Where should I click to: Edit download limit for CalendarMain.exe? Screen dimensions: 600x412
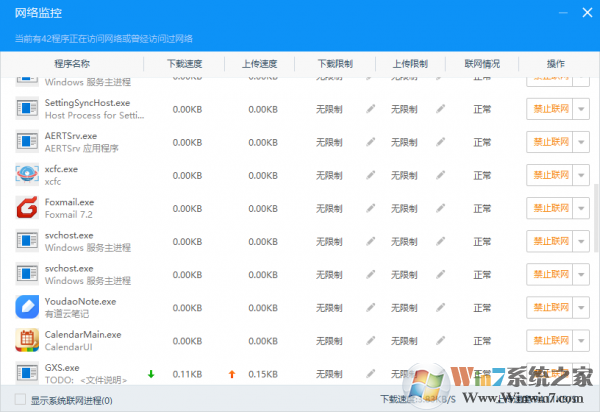click(x=371, y=340)
